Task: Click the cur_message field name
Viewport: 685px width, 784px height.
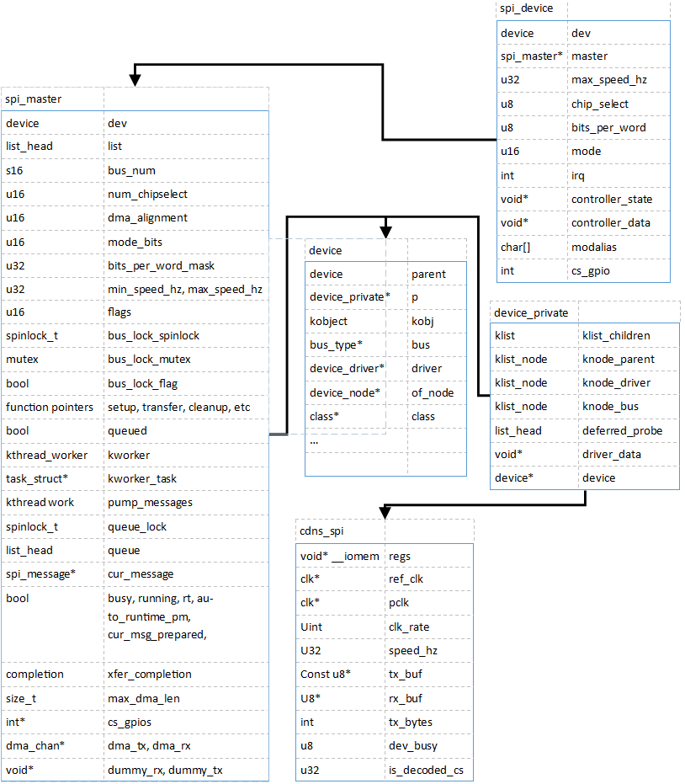Action: pos(141,573)
